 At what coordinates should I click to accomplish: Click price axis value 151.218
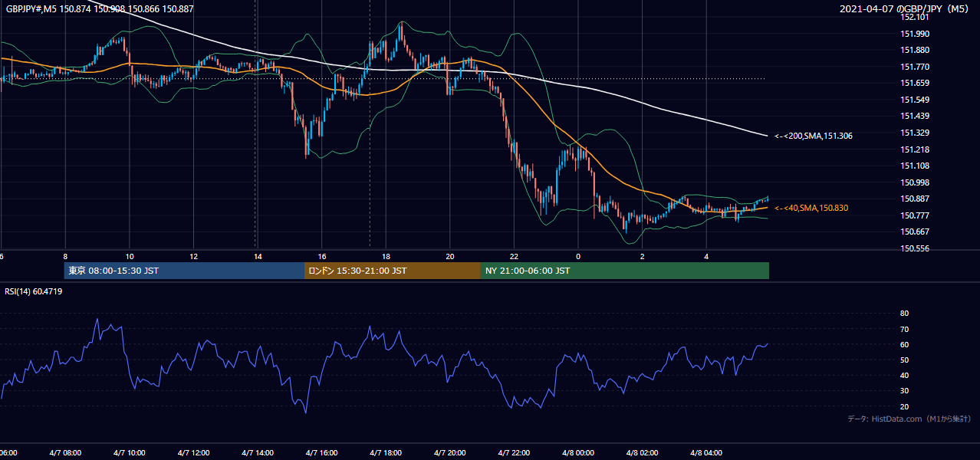[914, 149]
